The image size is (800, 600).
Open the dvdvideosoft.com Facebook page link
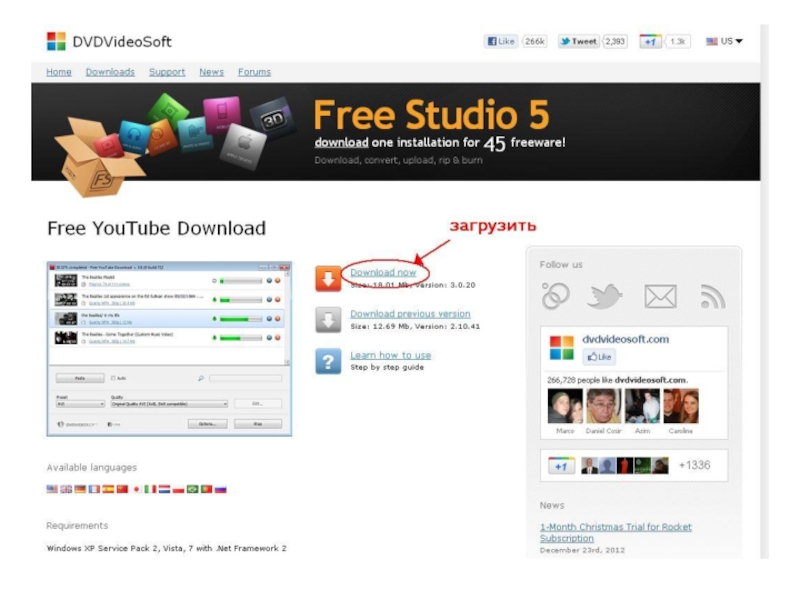tap(626, 339)
